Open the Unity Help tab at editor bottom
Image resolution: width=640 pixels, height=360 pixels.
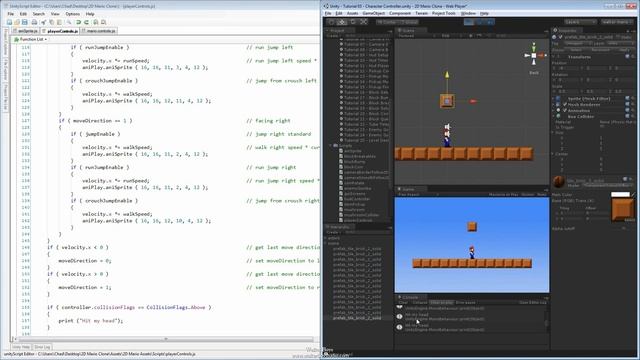[x=21, y=347]
